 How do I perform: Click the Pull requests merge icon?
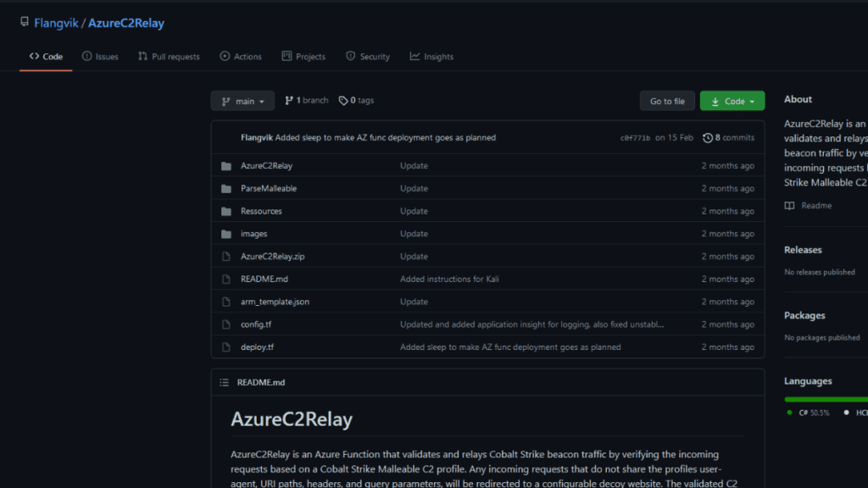tap(142, 56)
